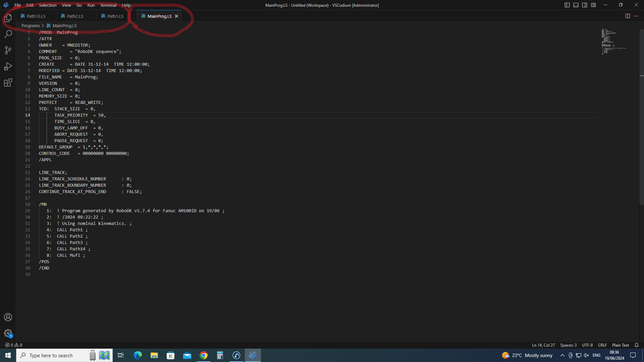Screen dimensions: 644x362
Task: Open the editor More Actions ellipsis menu
Action: tap(636, 16)
